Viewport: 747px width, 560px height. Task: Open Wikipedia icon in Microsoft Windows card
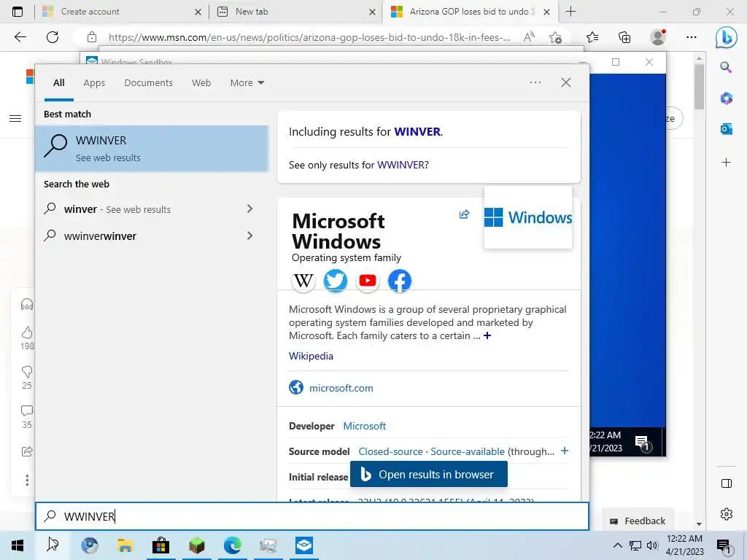pos(303,281)
